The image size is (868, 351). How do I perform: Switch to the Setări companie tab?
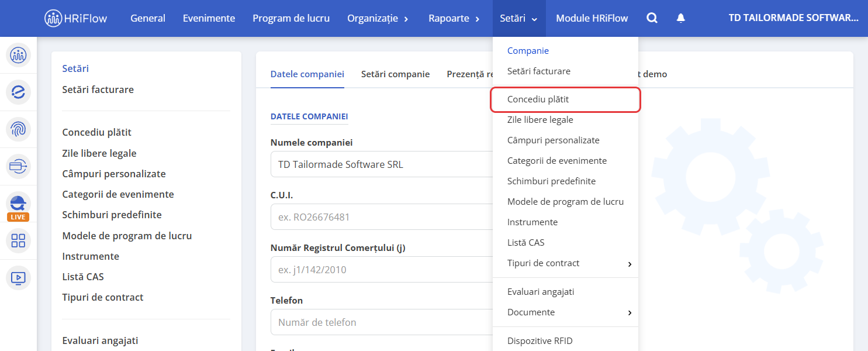pos(396,74)
